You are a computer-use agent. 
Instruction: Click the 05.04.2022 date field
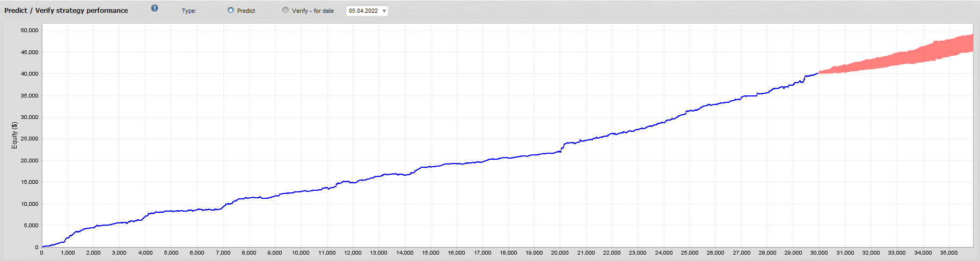(363, 11)
